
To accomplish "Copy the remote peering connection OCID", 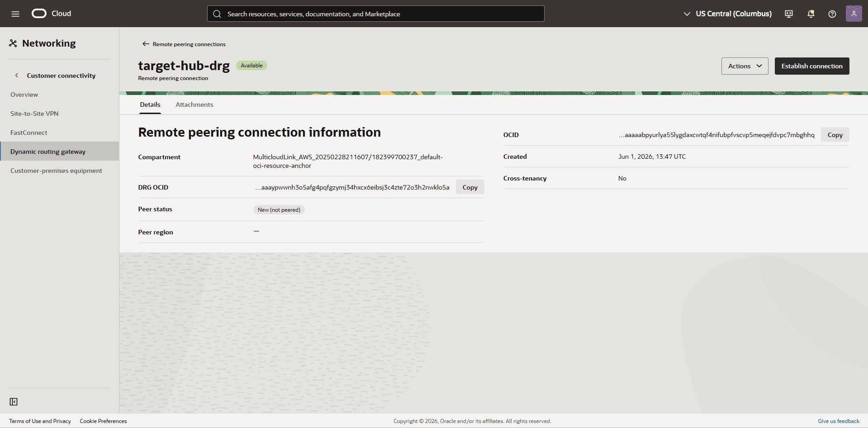I will click(835, 135).
